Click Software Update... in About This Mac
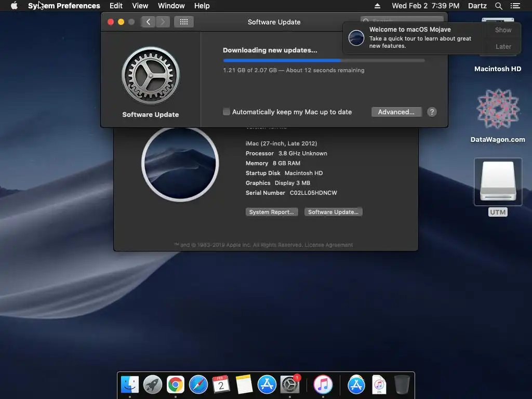The height and width of the screenshot is (399, 532). click(x=333, y=212)
